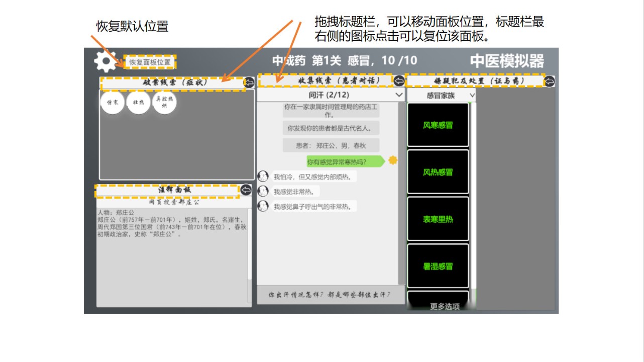644x362 pixels.
Task: Ask the sweating question at the chat bottom
Action: pyautogui.click(x=330, y=295)
